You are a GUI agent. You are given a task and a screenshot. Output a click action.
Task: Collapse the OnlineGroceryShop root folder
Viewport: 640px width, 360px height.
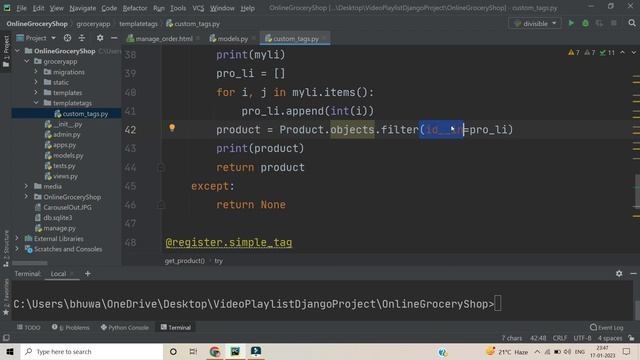pyautogui.click(x=18, y=51)
